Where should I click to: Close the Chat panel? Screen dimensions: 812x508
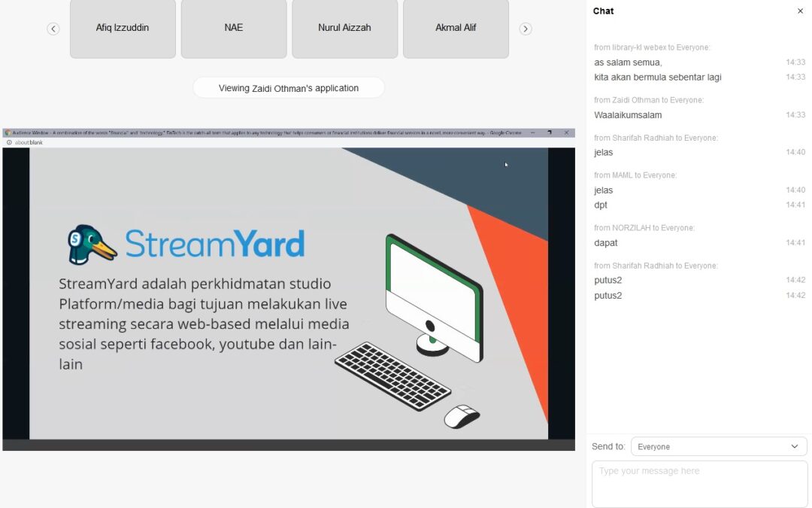tap(800, 11)
